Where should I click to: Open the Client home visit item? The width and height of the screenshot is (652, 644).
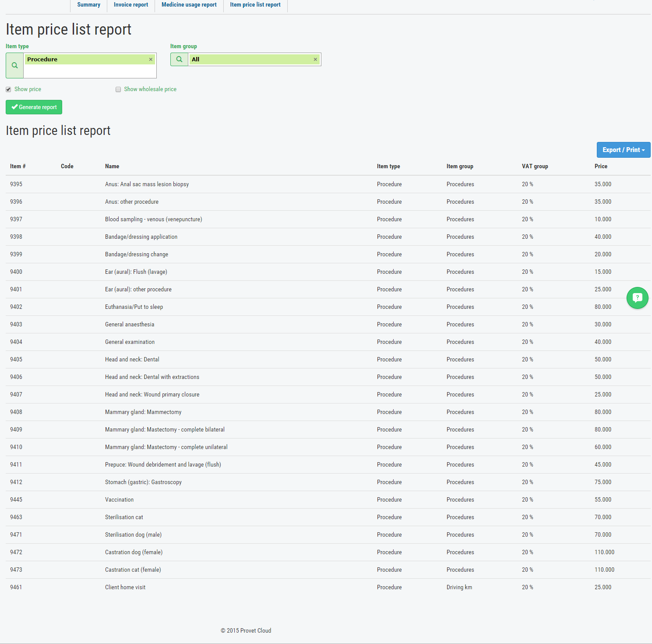(125, 587)
